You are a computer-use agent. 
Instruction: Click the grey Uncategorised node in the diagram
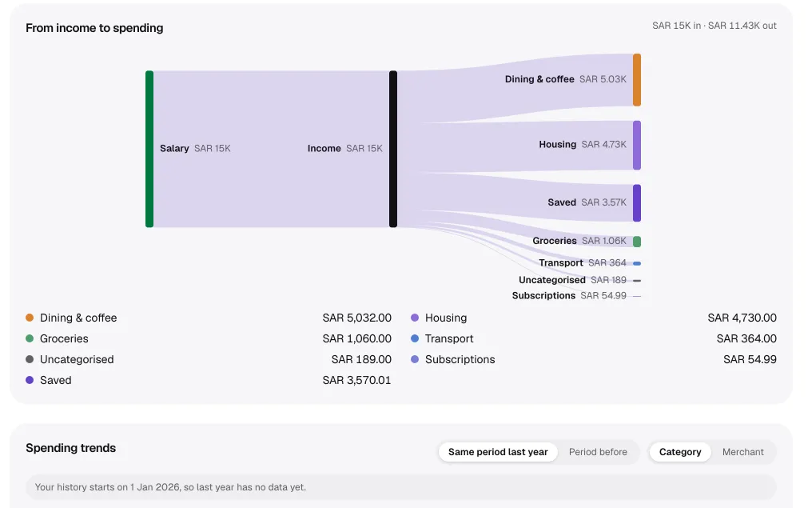[637, 281]
